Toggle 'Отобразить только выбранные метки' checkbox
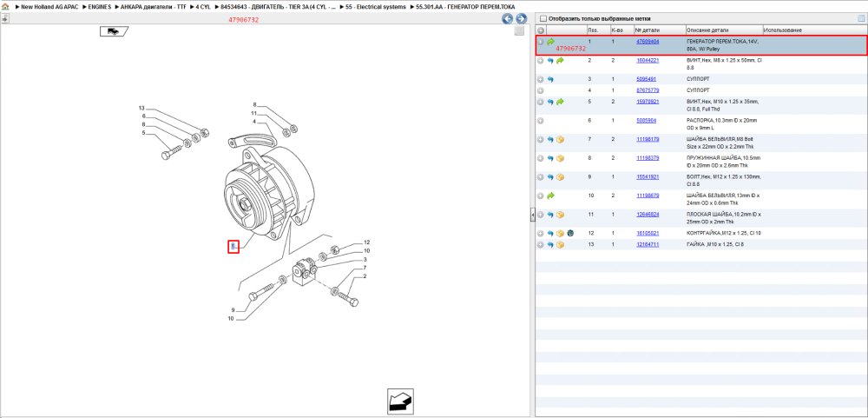Image resolution: width=868 pixels, height=418 pixels. click(x=543, y=18)
